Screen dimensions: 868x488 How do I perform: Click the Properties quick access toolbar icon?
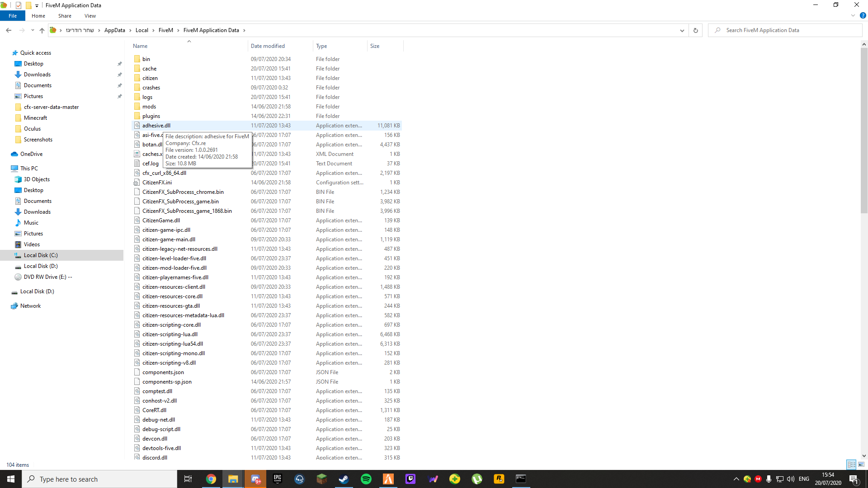tap(19, 5)
